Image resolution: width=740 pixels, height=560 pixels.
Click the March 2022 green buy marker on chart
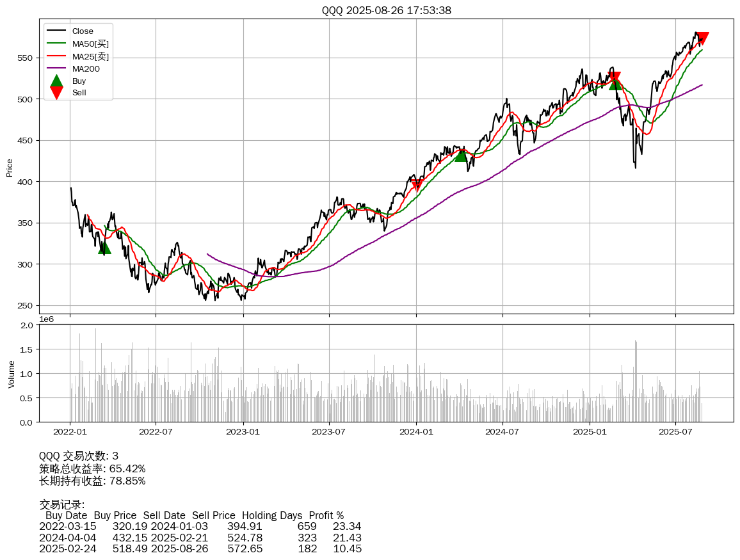click(104, 247)
